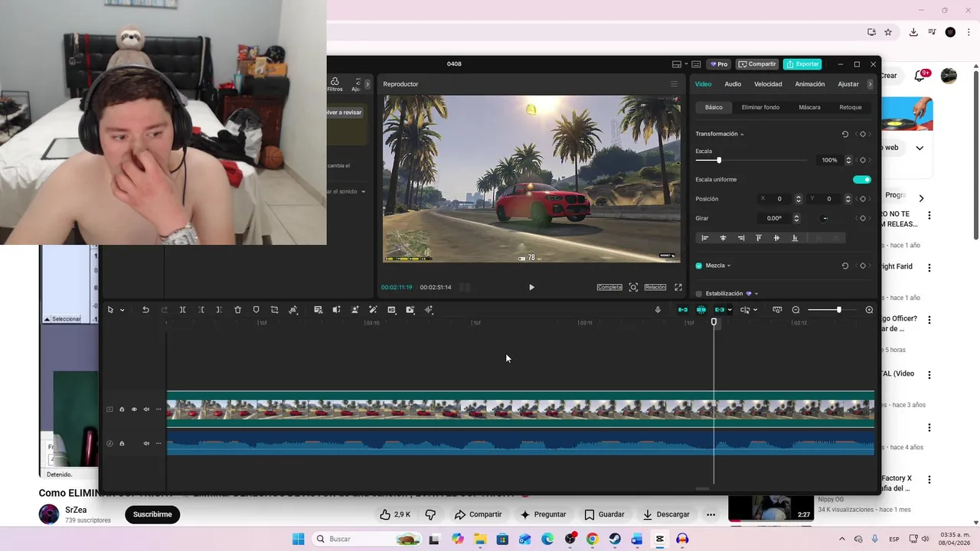Open the player hamburger menu
Viewport: 980px width, 551px height.
(674, 84)
